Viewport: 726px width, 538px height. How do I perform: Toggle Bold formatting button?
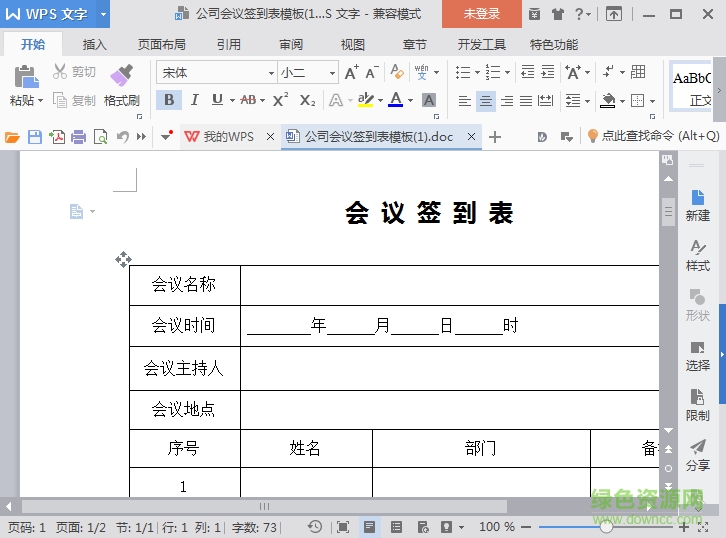168,100
